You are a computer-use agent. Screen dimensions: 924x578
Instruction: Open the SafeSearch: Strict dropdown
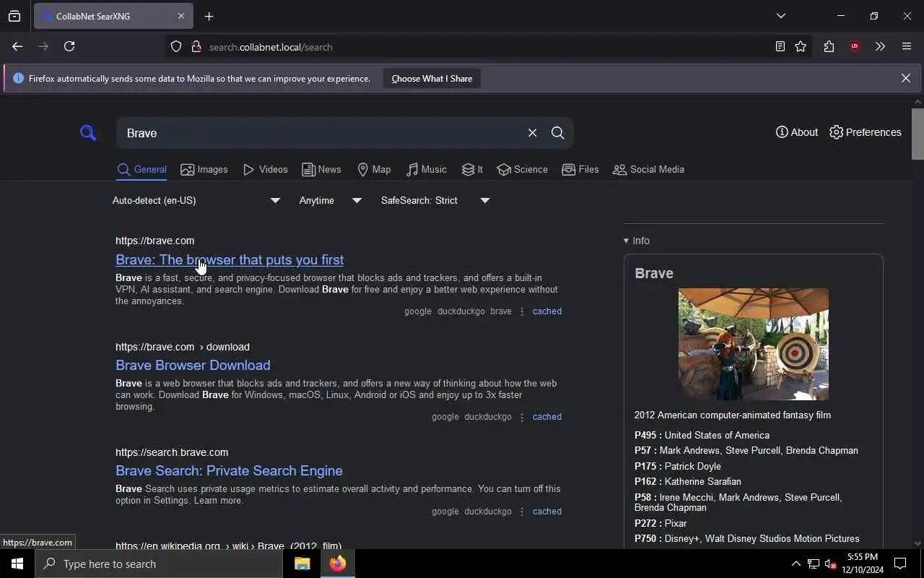(435, 201)
